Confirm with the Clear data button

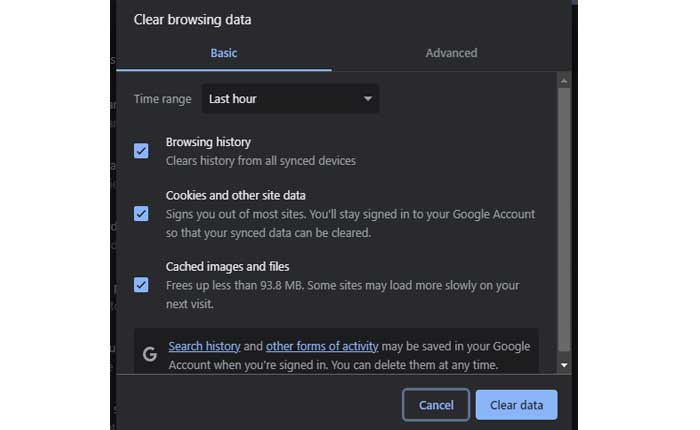click(516, 405)
